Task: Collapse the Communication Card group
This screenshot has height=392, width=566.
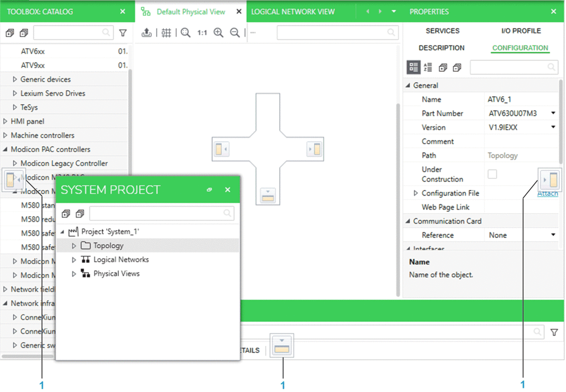Action: click(408, 221)
